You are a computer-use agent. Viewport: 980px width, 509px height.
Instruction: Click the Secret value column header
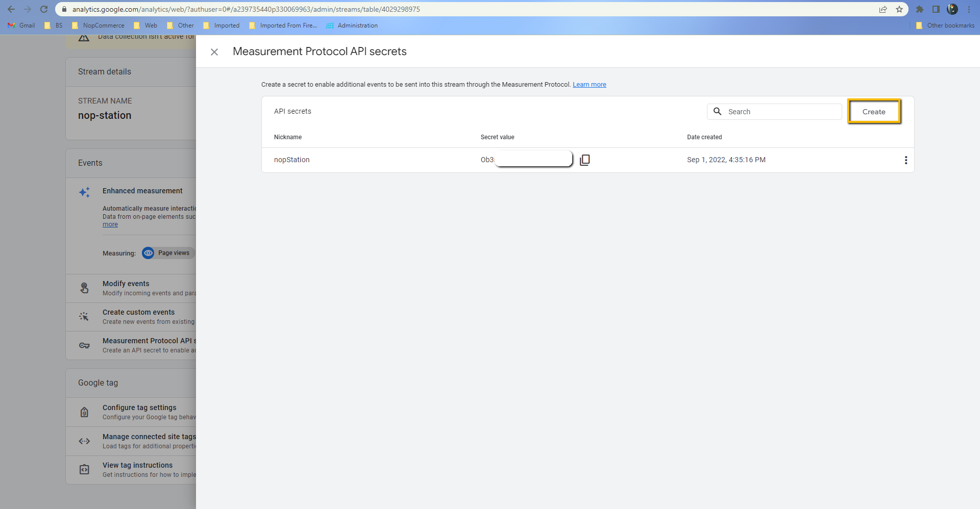(x=497, y=137)
